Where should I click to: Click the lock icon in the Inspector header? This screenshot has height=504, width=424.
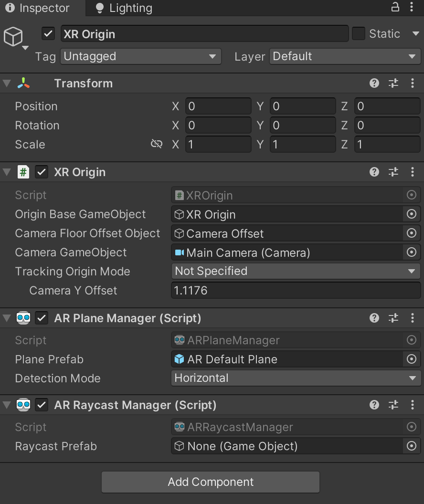point(394,8)
